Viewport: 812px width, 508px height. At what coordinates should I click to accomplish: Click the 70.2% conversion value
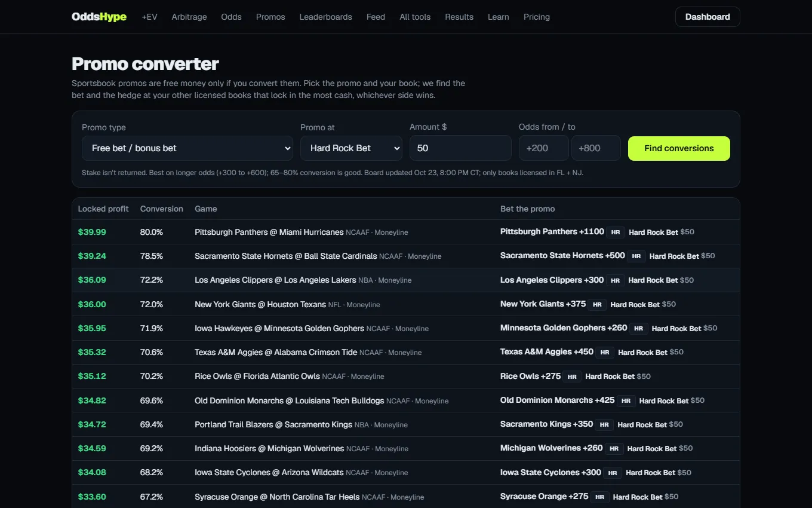pos(152,376)
